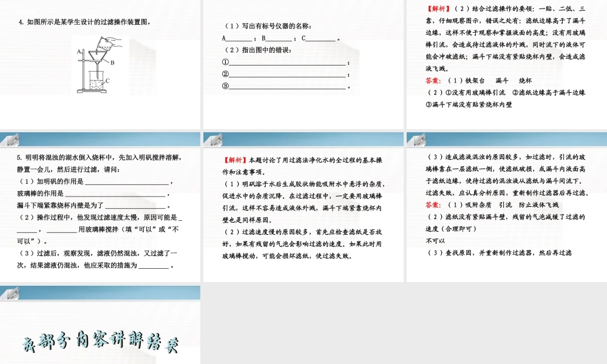Click the blank line after A in question (1)
Screen dimensions: 607x364
tap(239, 39)
